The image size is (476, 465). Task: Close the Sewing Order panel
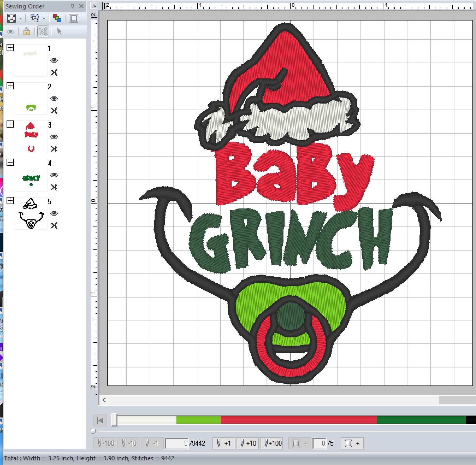click(81, 6)
